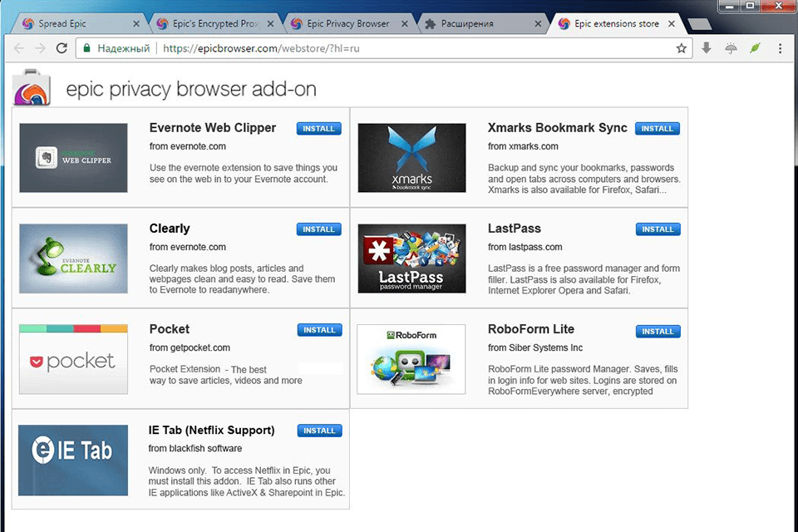Image resolution: width=798 pixels, height=532 pixels.
Task: Open the RoboForm thumbnail image
Action: [x=411, y=359]
